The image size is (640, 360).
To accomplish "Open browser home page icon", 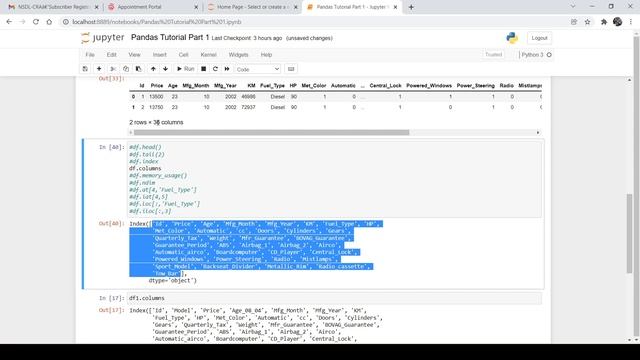I will click(49, 22).
